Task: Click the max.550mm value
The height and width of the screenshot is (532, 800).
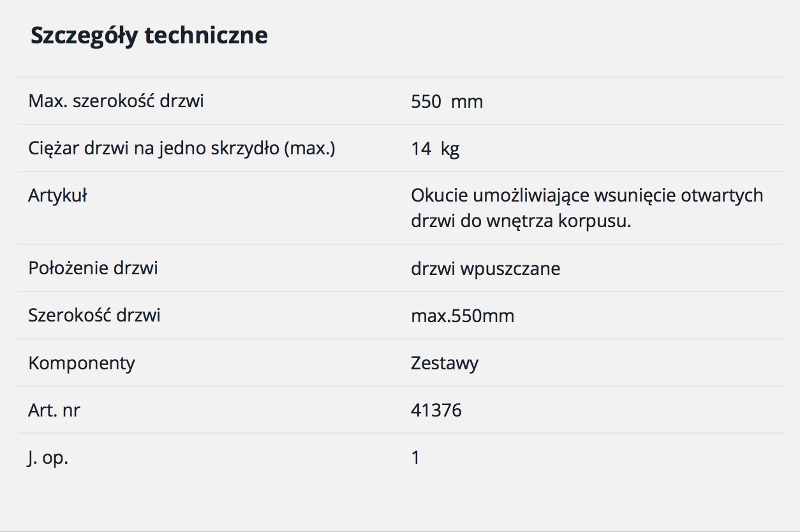Action: (463, 316)
